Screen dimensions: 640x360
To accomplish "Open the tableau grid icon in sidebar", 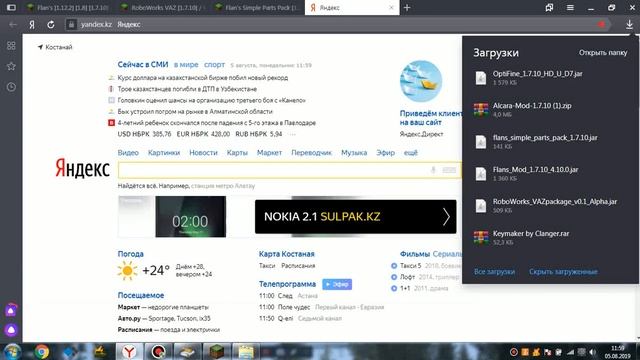I will click(x=11, y=46).
